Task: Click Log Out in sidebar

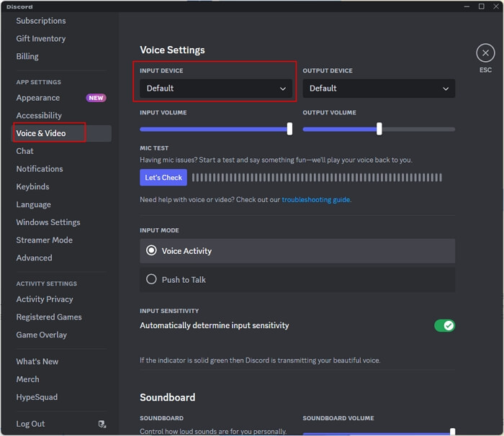Action: point(30,424)
